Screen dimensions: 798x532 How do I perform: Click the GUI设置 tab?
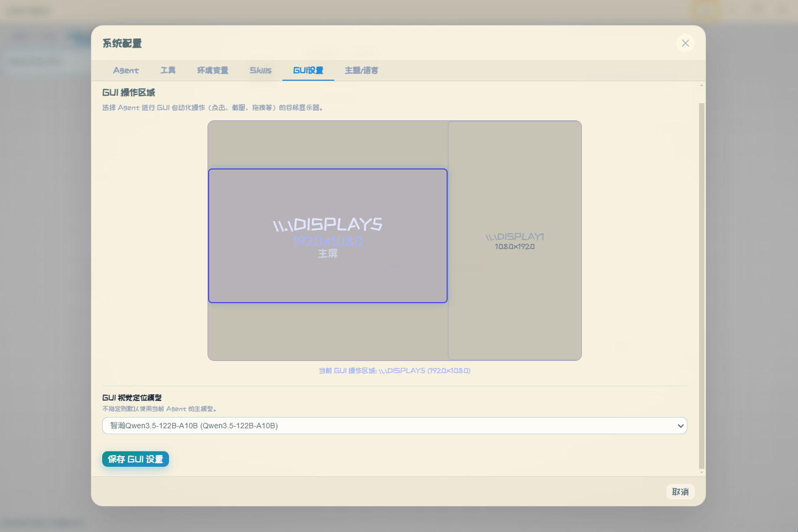pos(308,71)
